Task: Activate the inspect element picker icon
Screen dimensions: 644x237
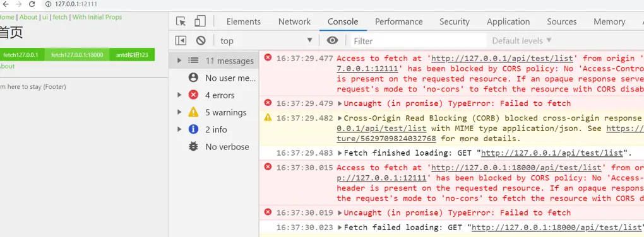Action: tap(181, 21)
